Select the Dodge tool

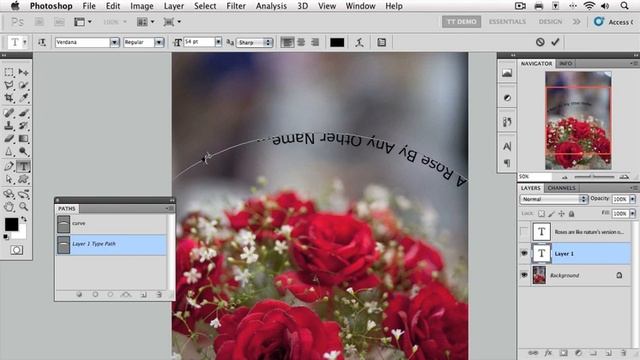(24, 151)
